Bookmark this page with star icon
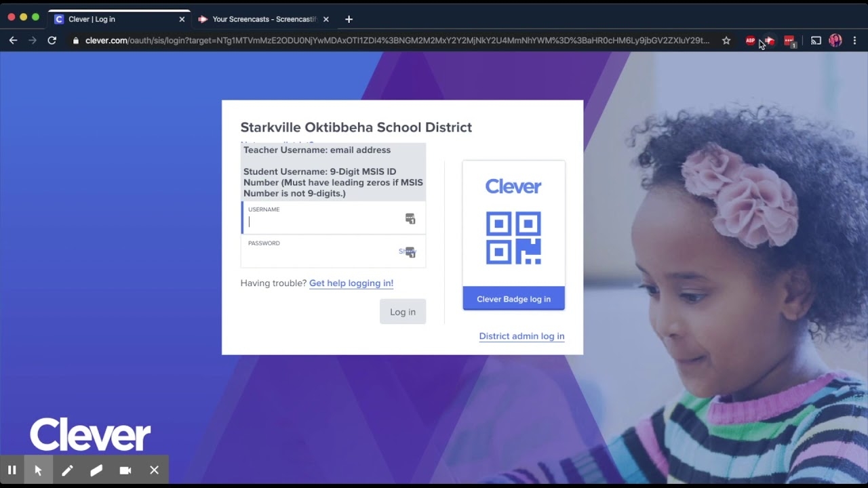Viewport: 868px width, 488px height. [x=726, y=41]
